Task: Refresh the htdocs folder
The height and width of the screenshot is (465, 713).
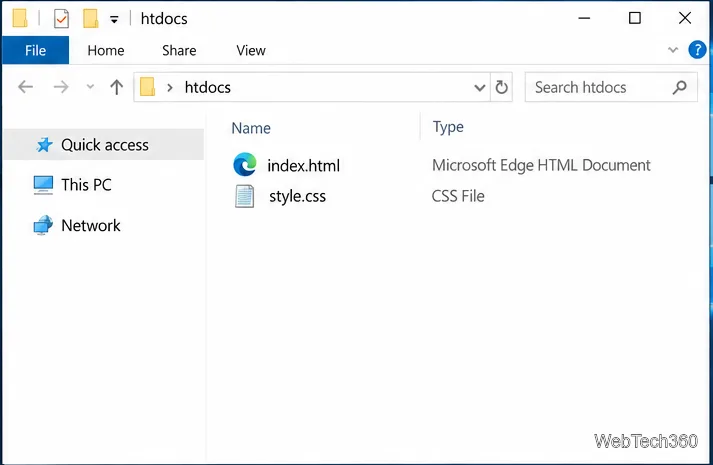Action: click(502, 87)
